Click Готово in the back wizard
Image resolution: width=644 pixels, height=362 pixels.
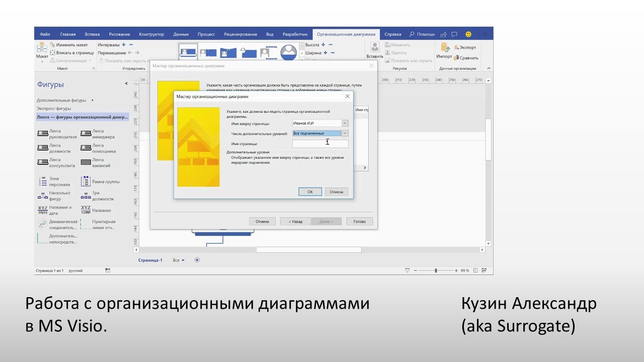(360, 221)
